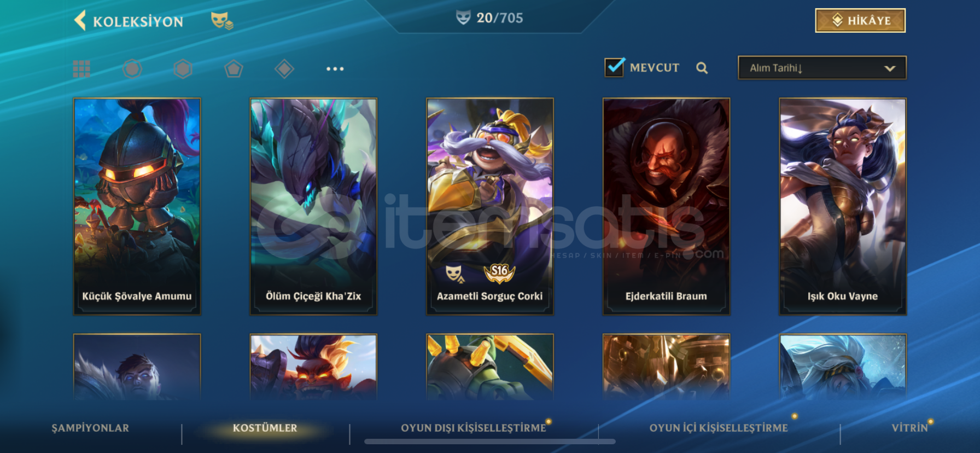Select the diamond rarity filter icon
Viewport: 980px width, 453px height.
284,69
